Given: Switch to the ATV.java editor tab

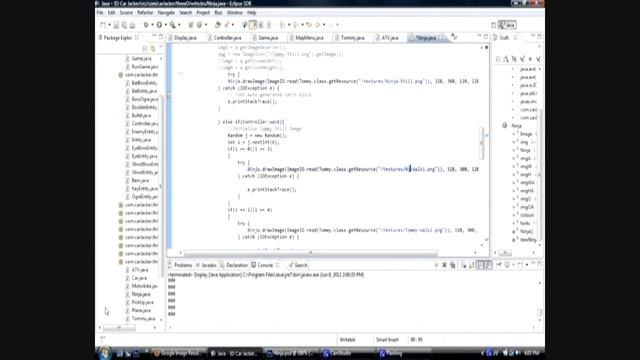Looking at the screenshot, I should click(x=387, y=38).
